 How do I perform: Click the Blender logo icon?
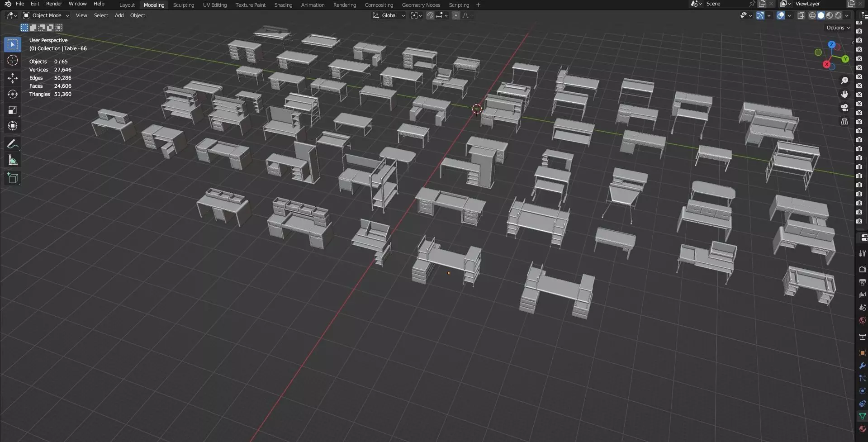8,4
